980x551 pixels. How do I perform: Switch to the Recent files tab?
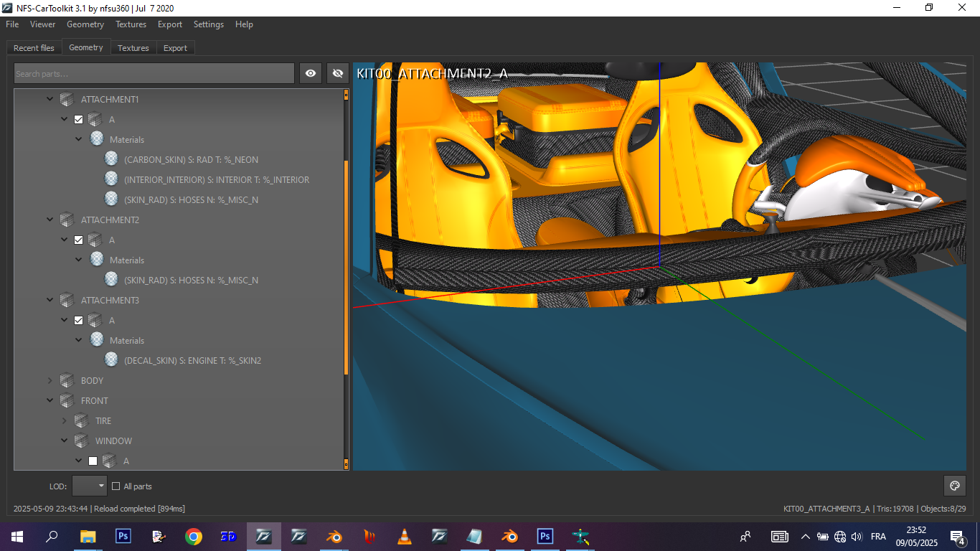point(34,48)
